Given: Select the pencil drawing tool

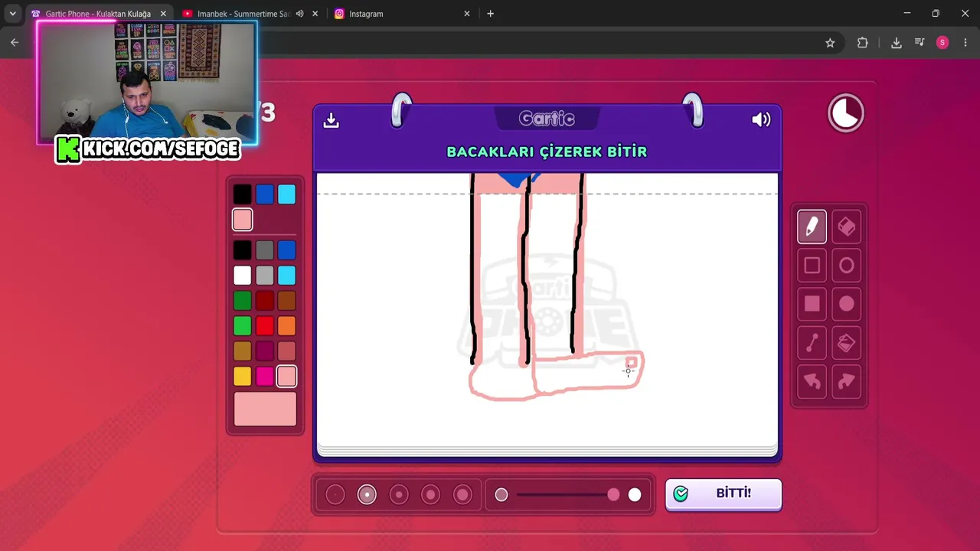Looking at the screenshot, I should coord(812,227).
